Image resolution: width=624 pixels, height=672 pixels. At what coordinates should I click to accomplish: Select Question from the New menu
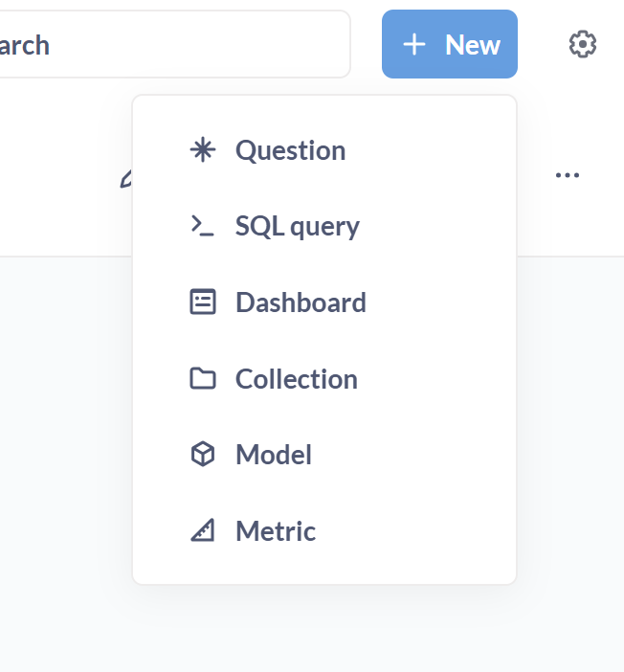pyautogui.click(x=290, y=150)
